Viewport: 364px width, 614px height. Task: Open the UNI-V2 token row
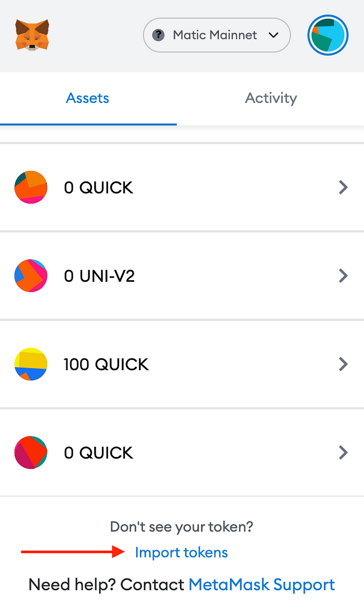pos(182,276)
